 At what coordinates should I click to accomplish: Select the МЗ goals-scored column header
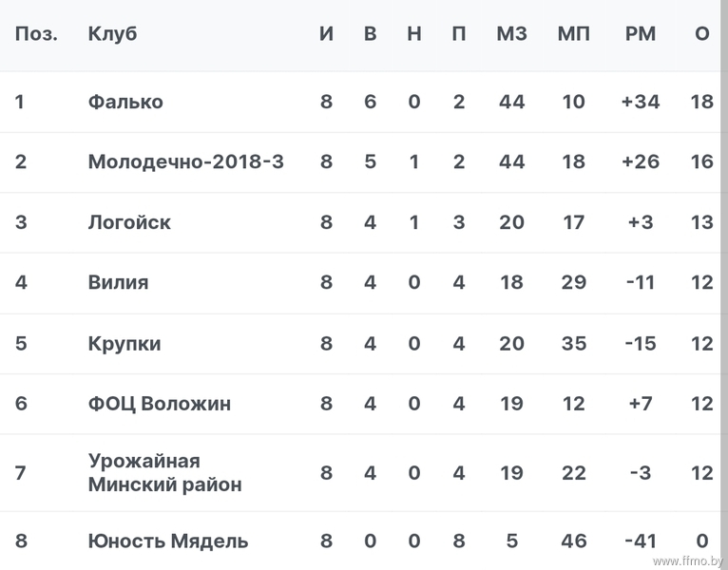tap(511, 34)
